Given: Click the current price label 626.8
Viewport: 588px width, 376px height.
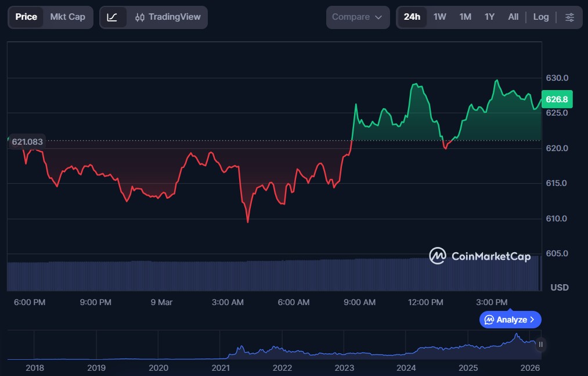Looking at the screenshot, I should [x=557, y=99].
